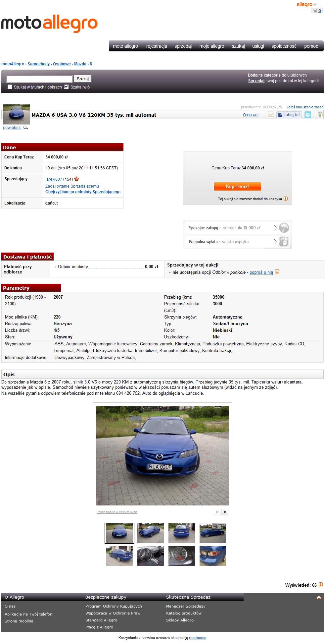The image size is (325, 644).
Task: Click the info icon beside koszyka
Action: pos(286,199)
